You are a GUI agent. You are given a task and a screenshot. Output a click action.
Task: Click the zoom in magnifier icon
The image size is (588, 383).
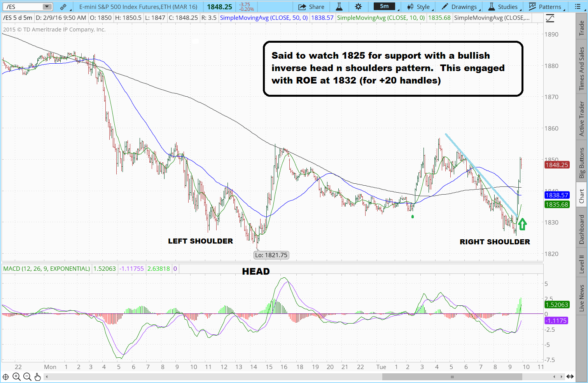[x=16, y=376]
